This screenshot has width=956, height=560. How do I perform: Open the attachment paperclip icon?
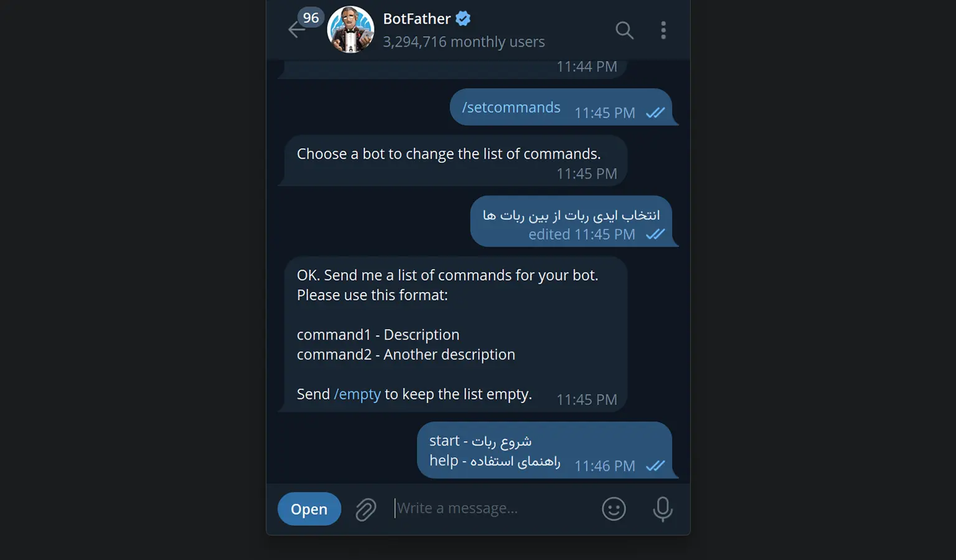coord(366,509)
